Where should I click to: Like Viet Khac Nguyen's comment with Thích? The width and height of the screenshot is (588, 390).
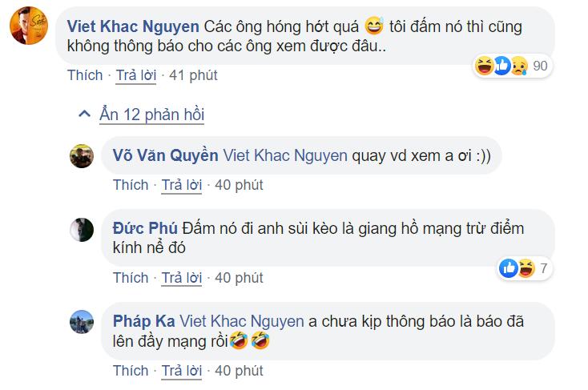pyautogui.click(x=85, y=75)
